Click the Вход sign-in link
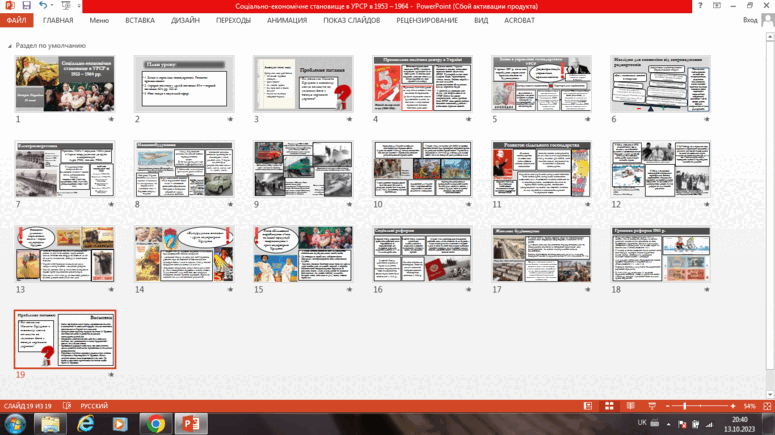The width and height of the screenshot is (775, 435). [x=750, y=20]
